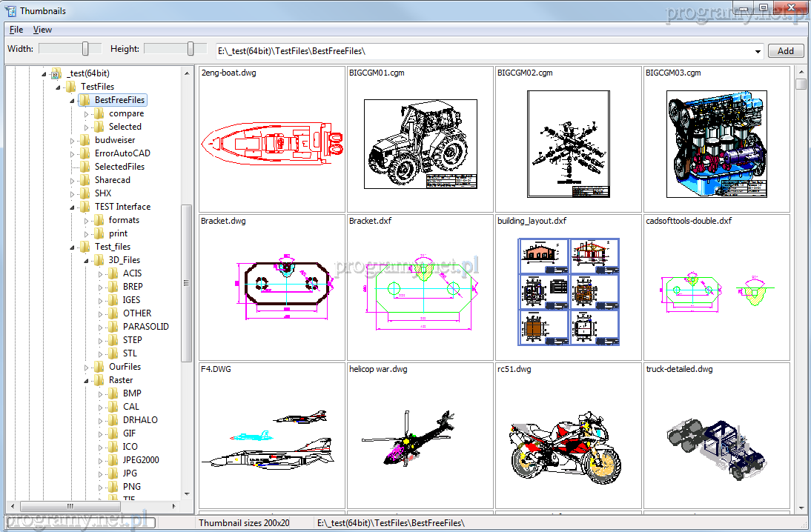Click the Height slider handle
Screen dimensions: 811x532
point(191,49)
